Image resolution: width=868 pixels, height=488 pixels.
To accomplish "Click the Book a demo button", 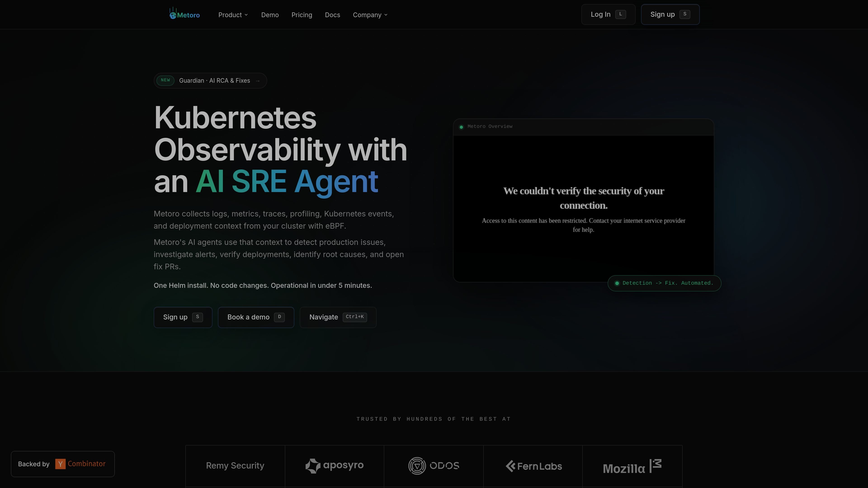I will (256, 317).
